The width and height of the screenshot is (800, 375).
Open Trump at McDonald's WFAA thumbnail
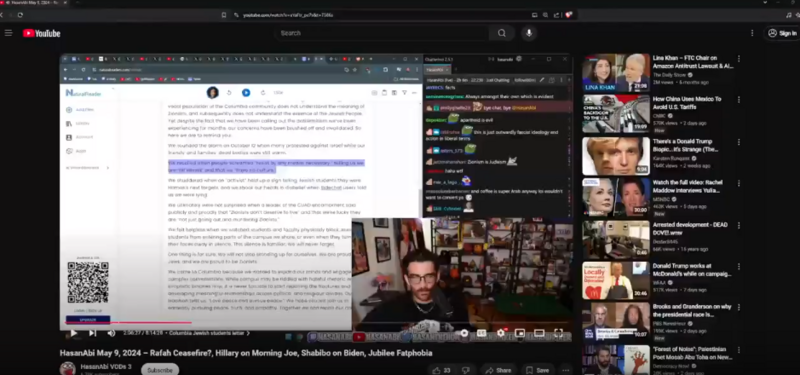pyautogui.click(x=616, y=281)
